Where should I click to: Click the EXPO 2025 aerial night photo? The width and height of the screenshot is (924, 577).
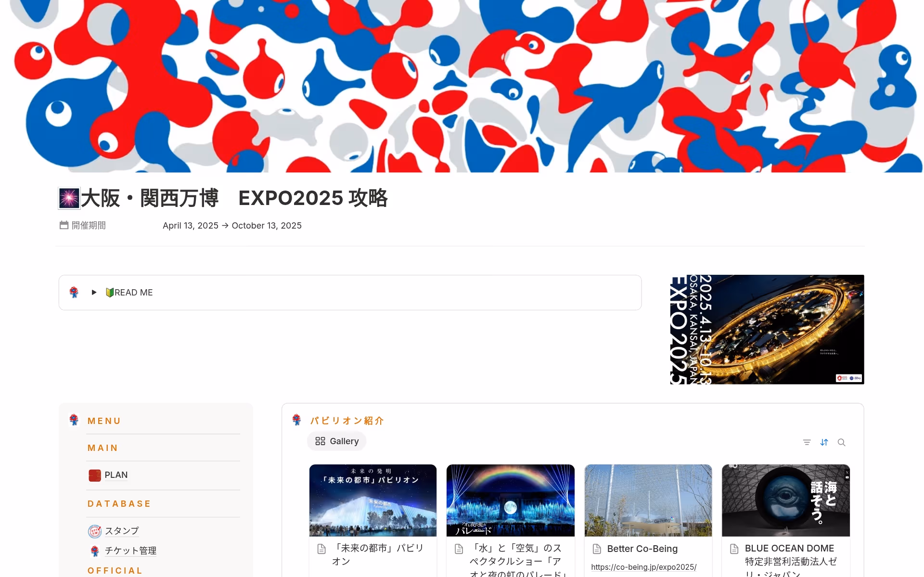coord(766,329)
